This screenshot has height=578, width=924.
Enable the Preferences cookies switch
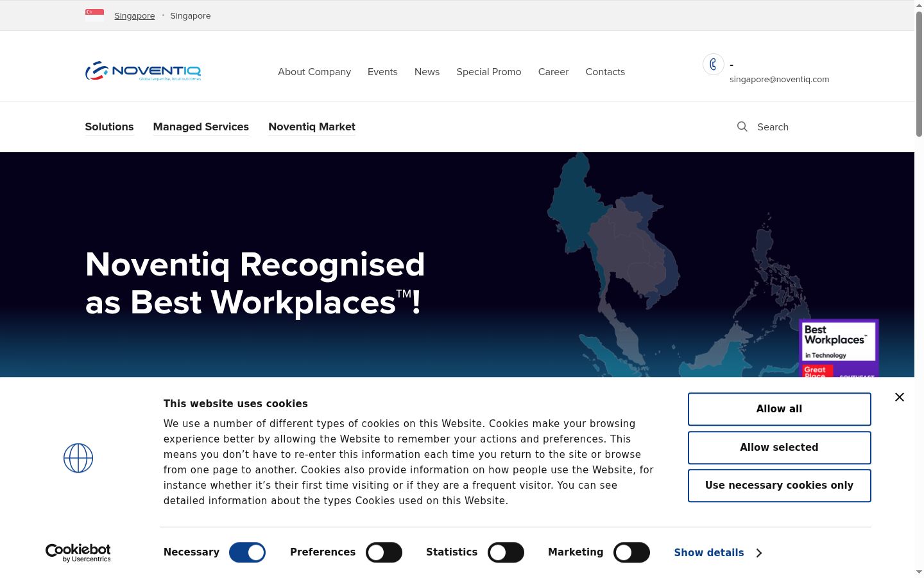(384, 552)
